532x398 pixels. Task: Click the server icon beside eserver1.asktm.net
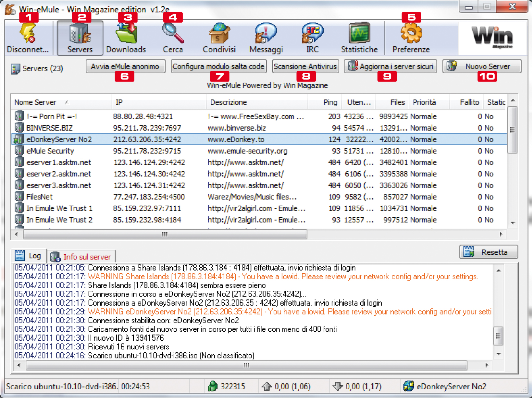click(x=19, y=162)
